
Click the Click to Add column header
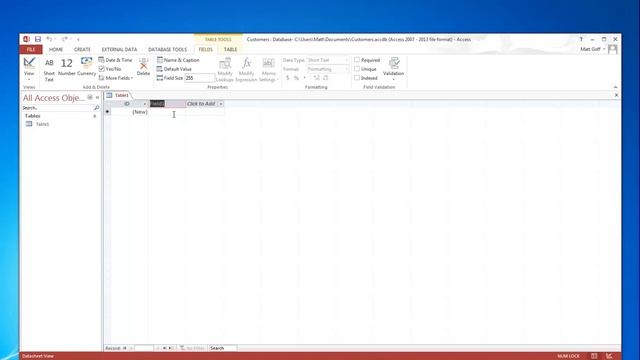[201, 104]
